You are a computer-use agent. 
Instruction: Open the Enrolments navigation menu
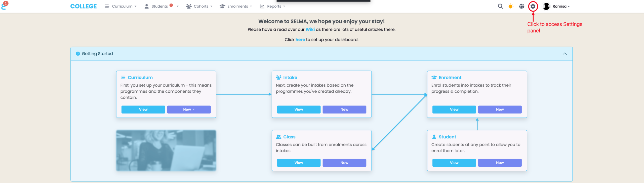[236, 6]
